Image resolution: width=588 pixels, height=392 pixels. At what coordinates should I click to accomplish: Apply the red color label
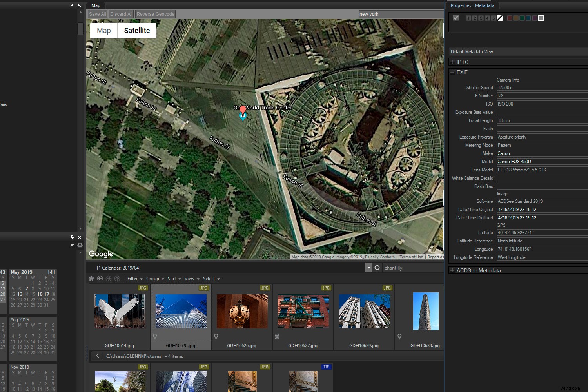pyautogui.click(x=510, y=18)
